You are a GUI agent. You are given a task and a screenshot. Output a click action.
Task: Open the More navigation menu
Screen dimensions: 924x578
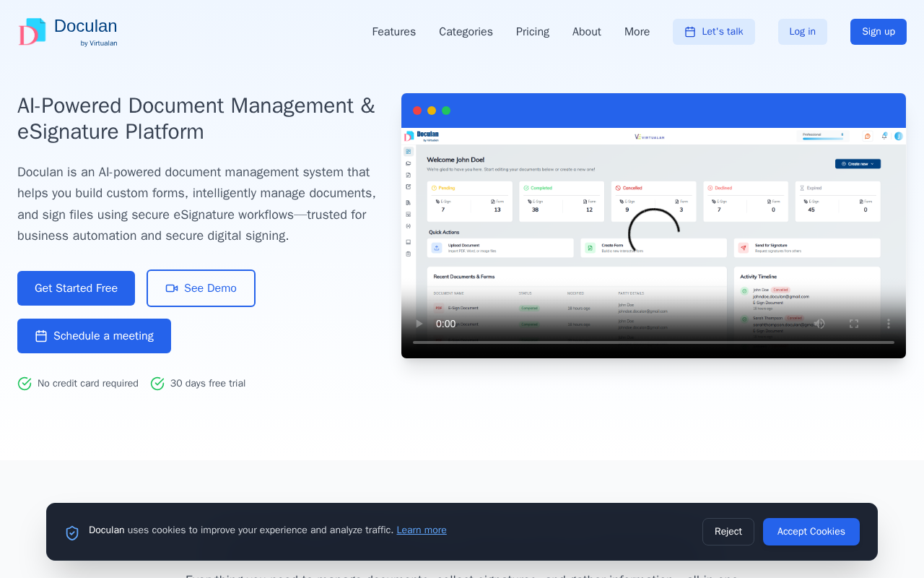pyautogui.click(x=637, y=32)
